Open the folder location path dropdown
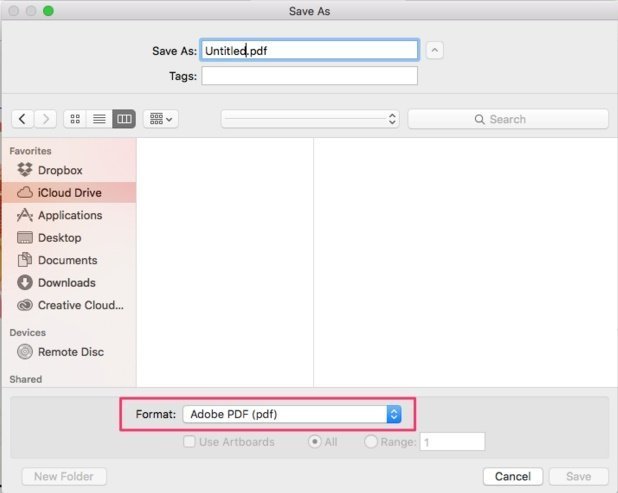 click(310, 119)
